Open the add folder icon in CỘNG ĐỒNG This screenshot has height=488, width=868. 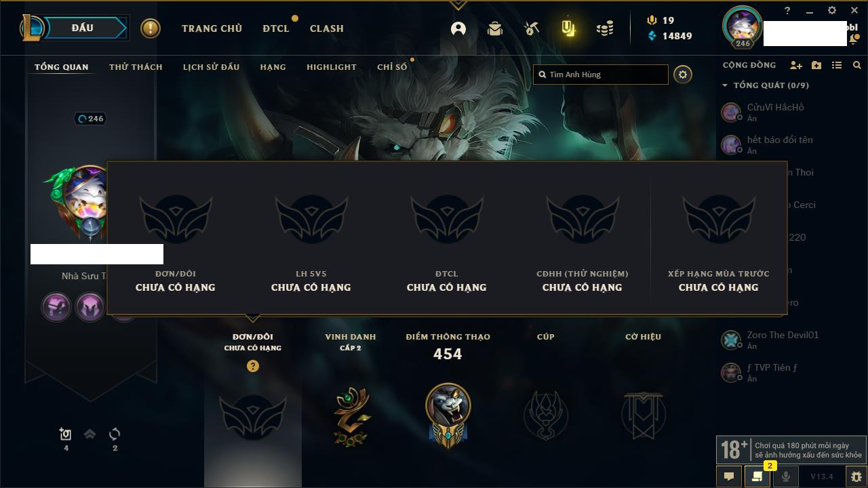pyautogui.click(x=816, y=65)
